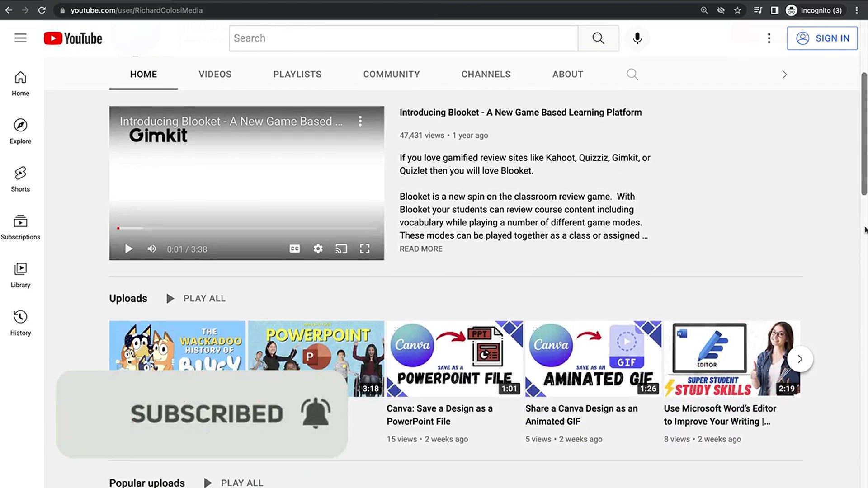Open the media control icon in Chrome

(x=758, y=10)
